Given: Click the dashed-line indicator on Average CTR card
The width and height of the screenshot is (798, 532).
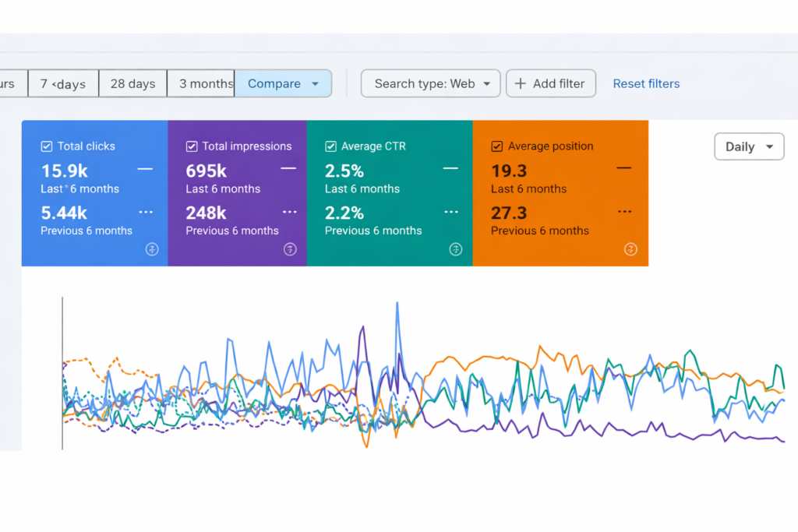Looking at the screenshot, I should point(450,210).
